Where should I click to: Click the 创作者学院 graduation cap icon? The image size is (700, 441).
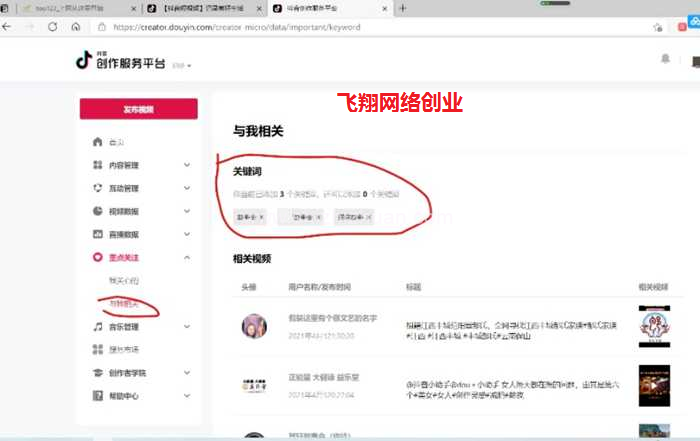tap(98, 372)
